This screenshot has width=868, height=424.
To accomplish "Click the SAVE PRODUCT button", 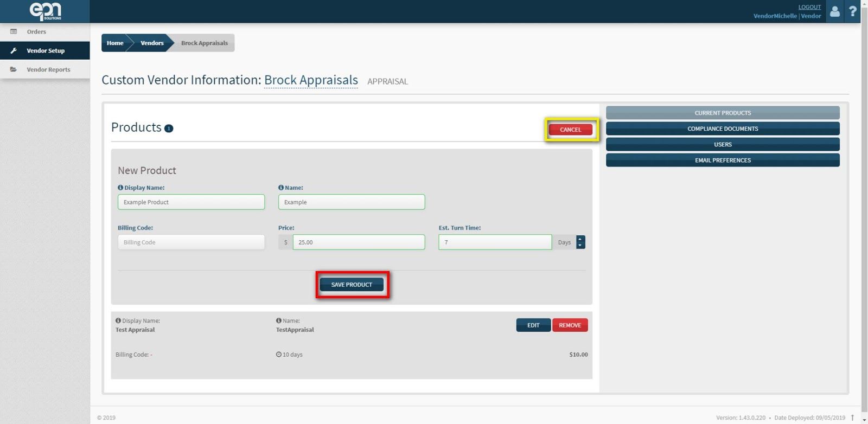I will pyautogui.click(x=352, y=285).
